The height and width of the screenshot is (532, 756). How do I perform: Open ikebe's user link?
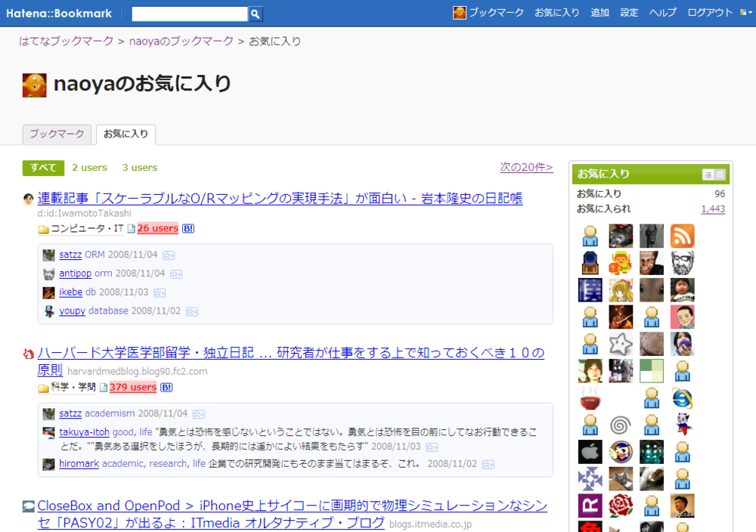click(x=71, y=292)
